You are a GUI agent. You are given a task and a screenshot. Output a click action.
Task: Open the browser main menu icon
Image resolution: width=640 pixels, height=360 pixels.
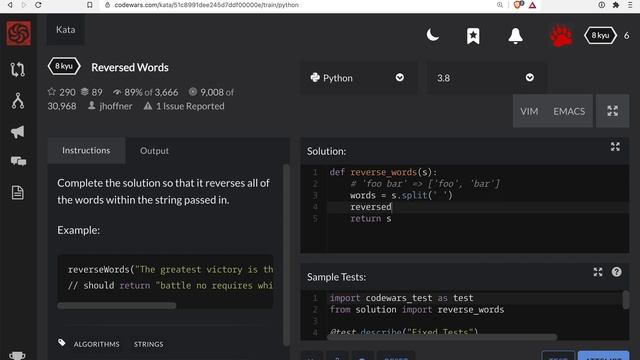click(630, 5)
